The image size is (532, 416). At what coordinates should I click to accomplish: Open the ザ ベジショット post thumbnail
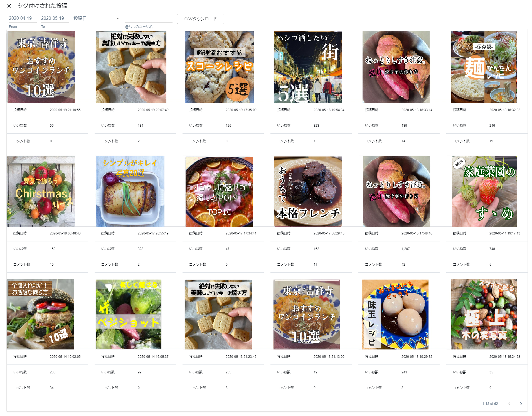(x=129, y=314)
